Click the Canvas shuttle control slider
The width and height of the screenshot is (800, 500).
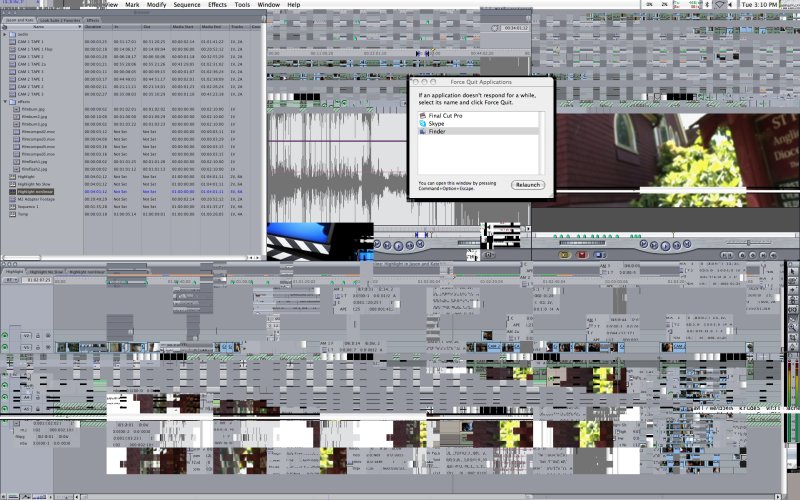click(x=747, y=243)
